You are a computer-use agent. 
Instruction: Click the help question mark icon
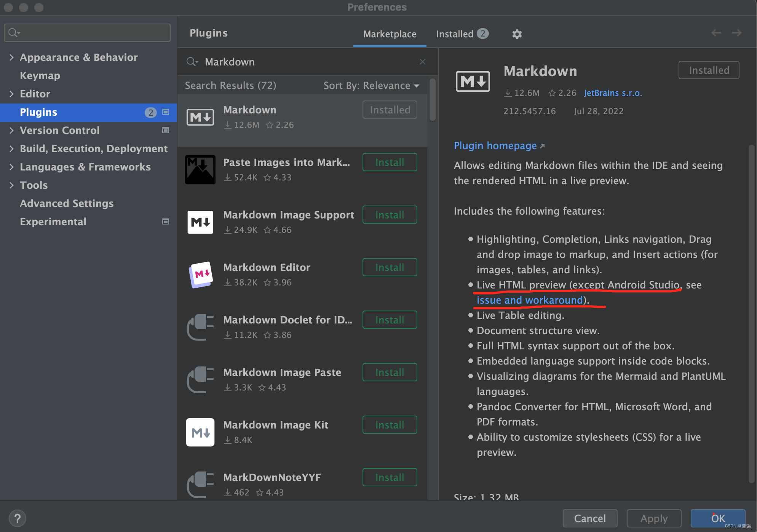(17, 518)
